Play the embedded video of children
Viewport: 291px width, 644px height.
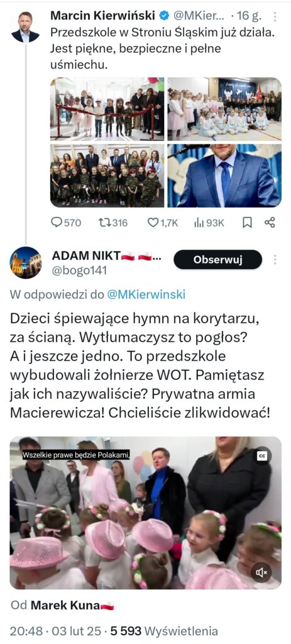coord(146,513)
